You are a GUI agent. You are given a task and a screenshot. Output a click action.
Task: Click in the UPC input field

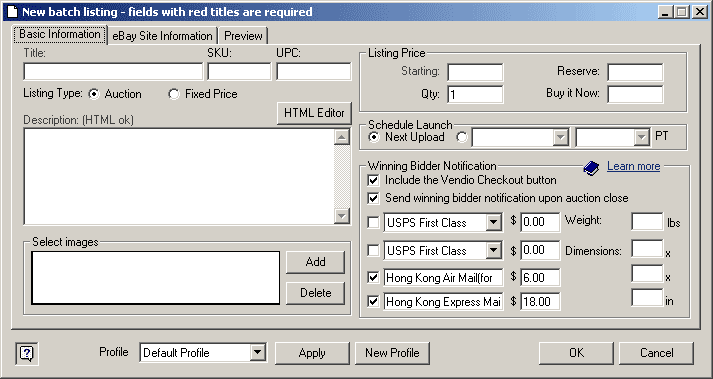point(314,72)
